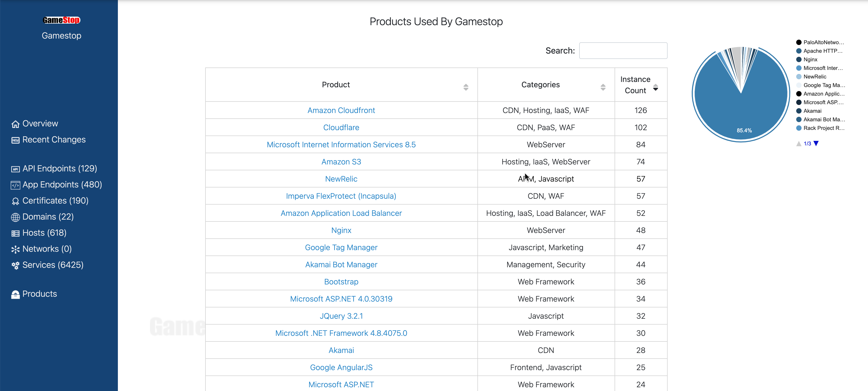
Task: Toggle Microsoft Inter… legend swatch
Action: 799,68
